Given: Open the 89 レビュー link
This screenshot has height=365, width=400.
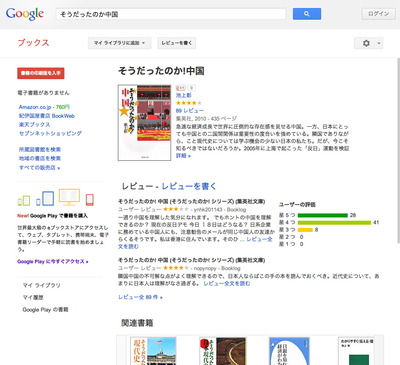Looking at the screenshot, I should [x=190, y=110].
